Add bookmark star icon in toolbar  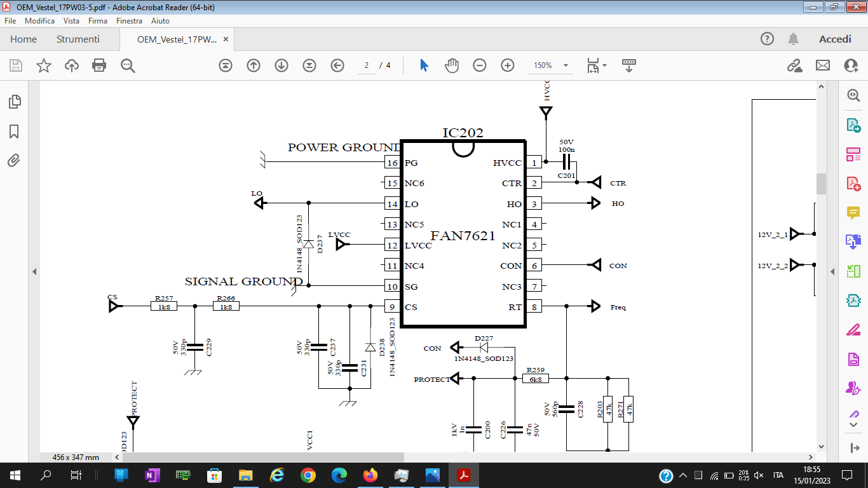[x=44, y=65]
